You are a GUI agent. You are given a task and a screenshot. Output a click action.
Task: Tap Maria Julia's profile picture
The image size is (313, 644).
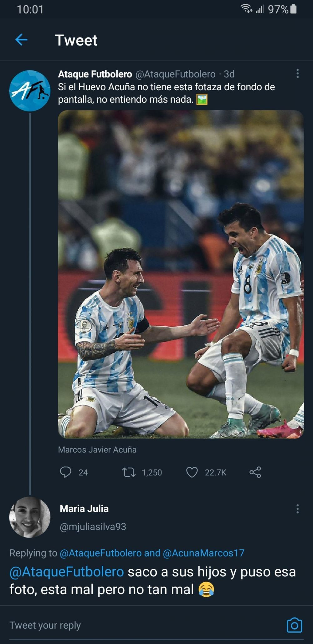coord(30,517)
